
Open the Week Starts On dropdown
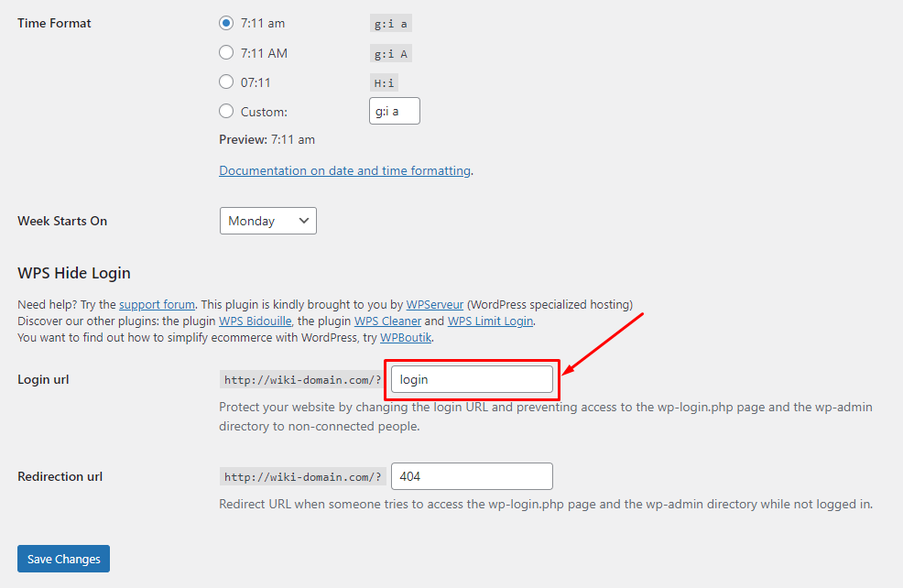click(267, 221)
